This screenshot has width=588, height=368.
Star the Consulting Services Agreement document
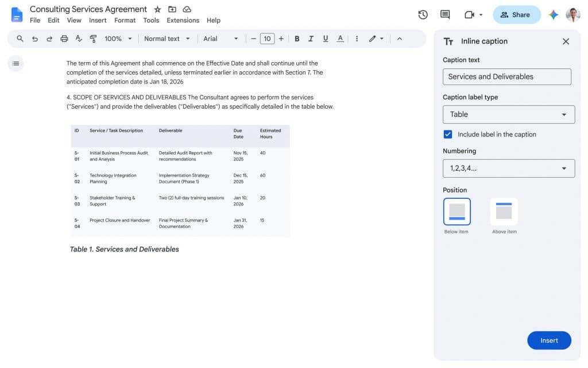[157, 9]
